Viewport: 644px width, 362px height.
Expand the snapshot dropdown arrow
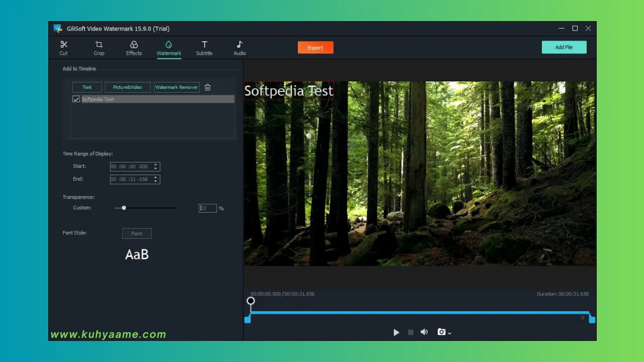(449, 333)
